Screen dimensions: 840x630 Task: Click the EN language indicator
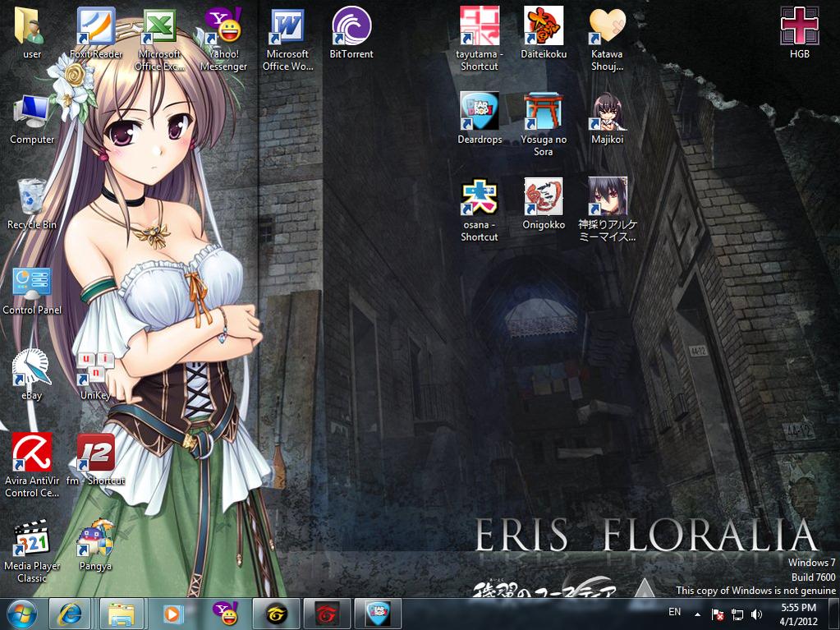click(675, 613)
